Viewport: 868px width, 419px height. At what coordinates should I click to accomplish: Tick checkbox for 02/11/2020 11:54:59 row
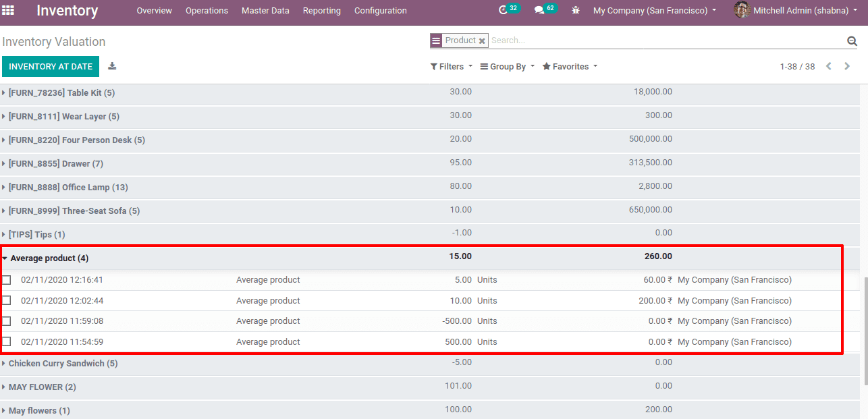pyautogui.click(x=7, y=341)
